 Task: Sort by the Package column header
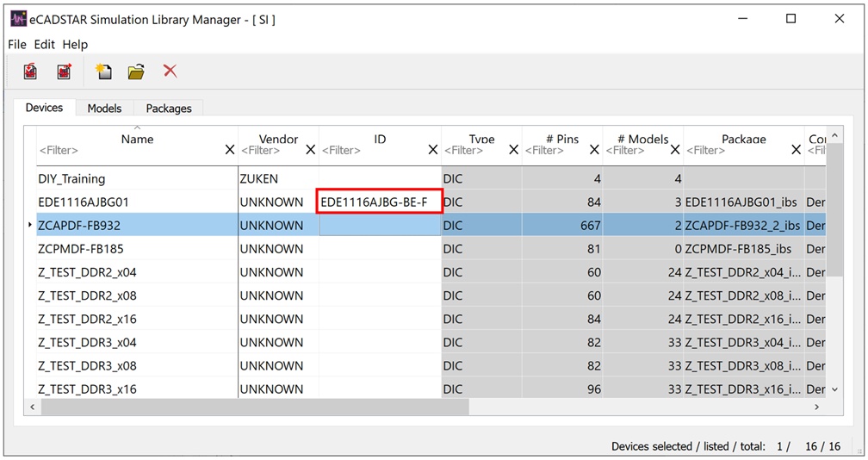(x=744, y=139)
